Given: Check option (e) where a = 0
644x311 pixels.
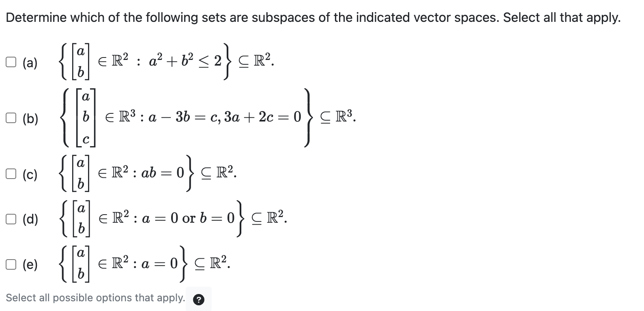Looking at the screenshot, I should (11, 265).
